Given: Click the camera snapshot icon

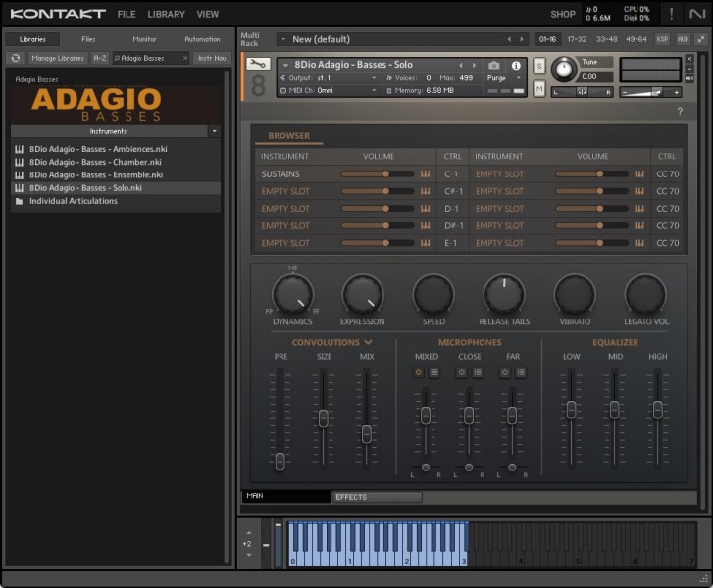Looking at the screenshot, I should [x=494, y=65].
